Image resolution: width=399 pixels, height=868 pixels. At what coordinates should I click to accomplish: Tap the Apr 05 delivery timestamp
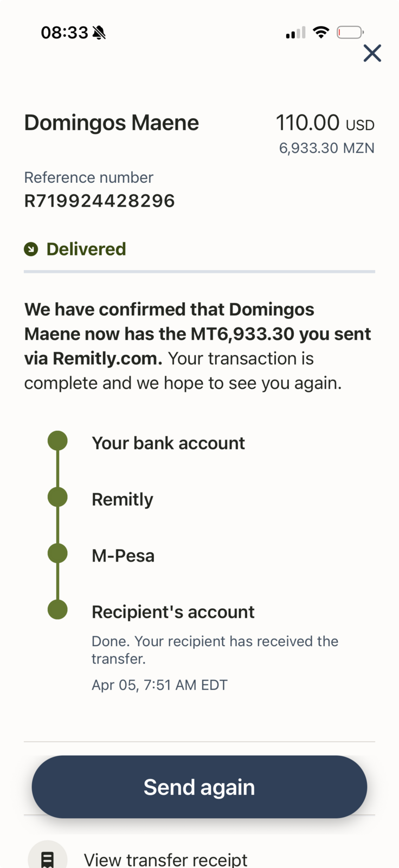159,685
